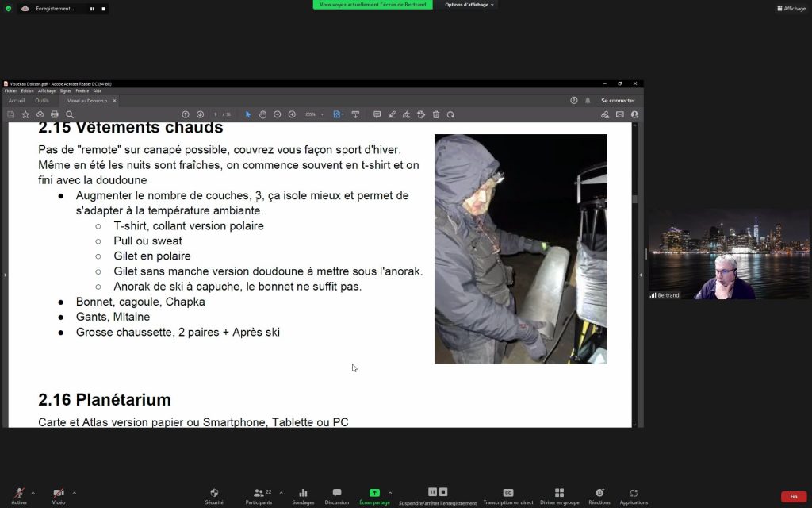Start camera with Vidéo button
812x508 pixels.
pyautogui.click(x=59, y=495)
